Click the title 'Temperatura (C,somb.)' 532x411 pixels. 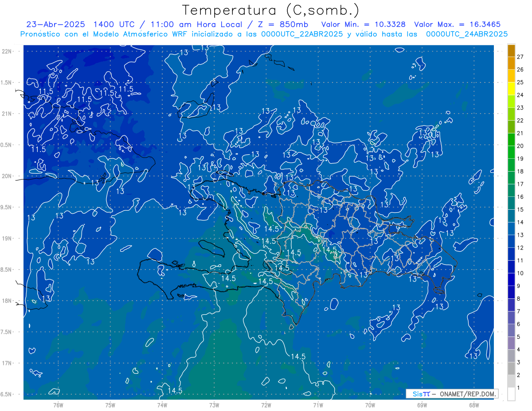point(270,10)
